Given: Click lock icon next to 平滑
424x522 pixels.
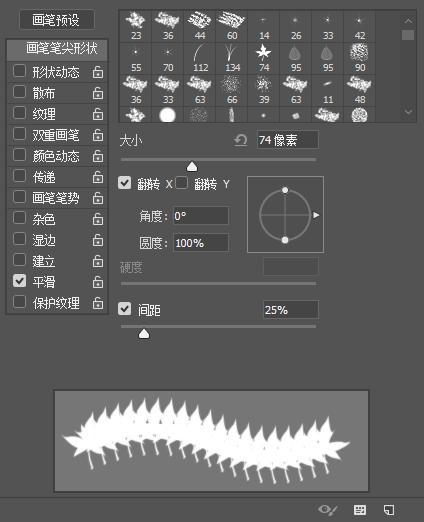Looking at the screenshot, I should [x=98, y=282].
